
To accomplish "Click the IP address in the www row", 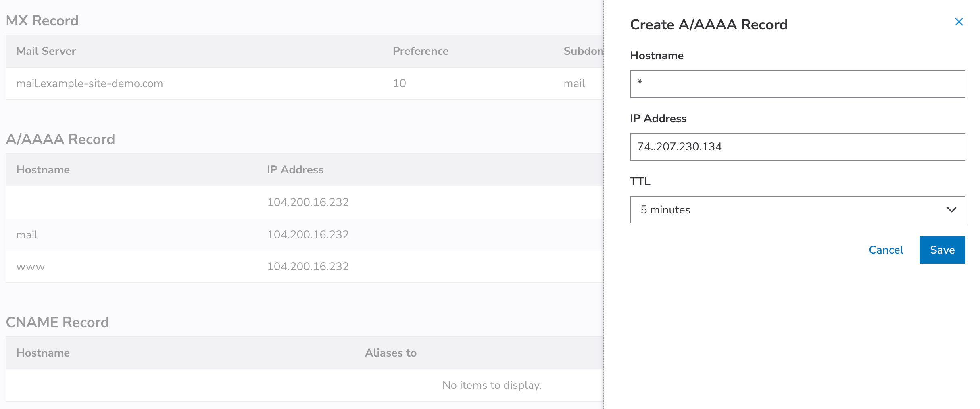I will [308, 267].
